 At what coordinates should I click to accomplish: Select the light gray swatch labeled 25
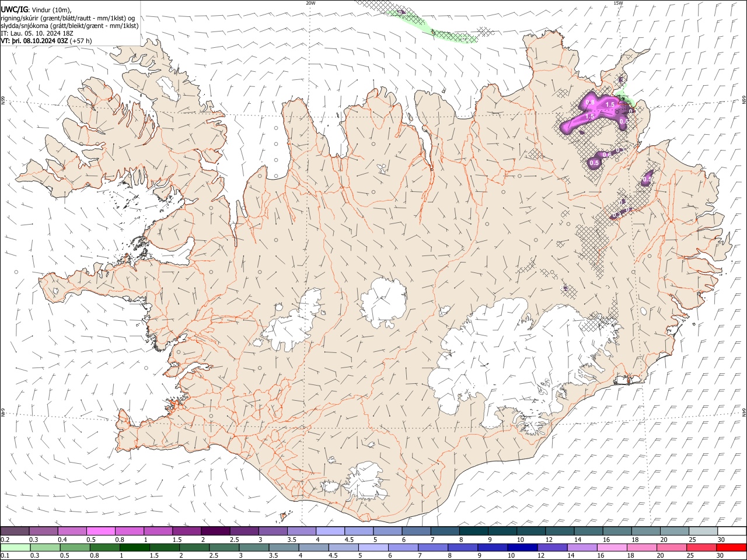[703, 531]
